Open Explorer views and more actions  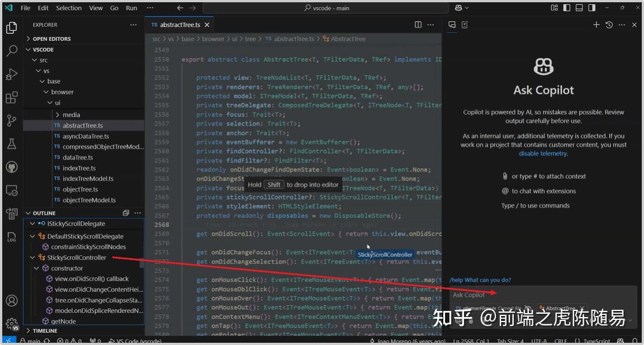(x=133, y=25)
